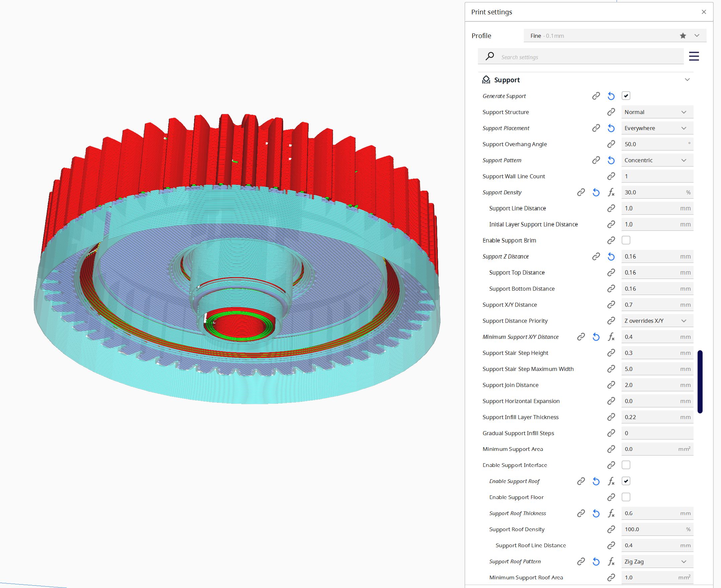Click the Support section header icon
The image size is (721, 588).
[x=486, y=79]
